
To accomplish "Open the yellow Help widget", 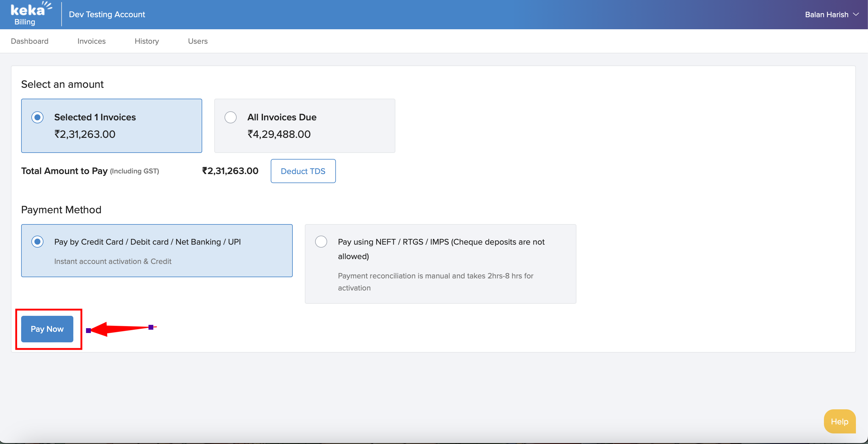I will click(x=839, y=421).
